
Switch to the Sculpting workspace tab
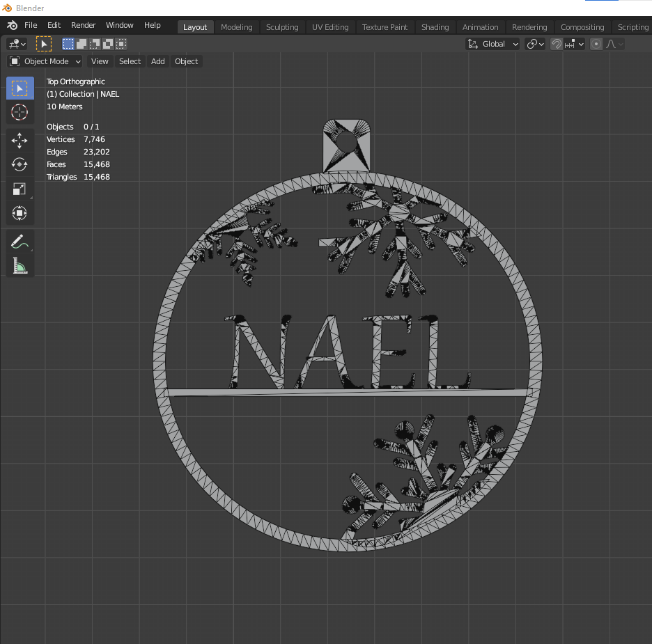pyautogui.click(x=282, y=27)
